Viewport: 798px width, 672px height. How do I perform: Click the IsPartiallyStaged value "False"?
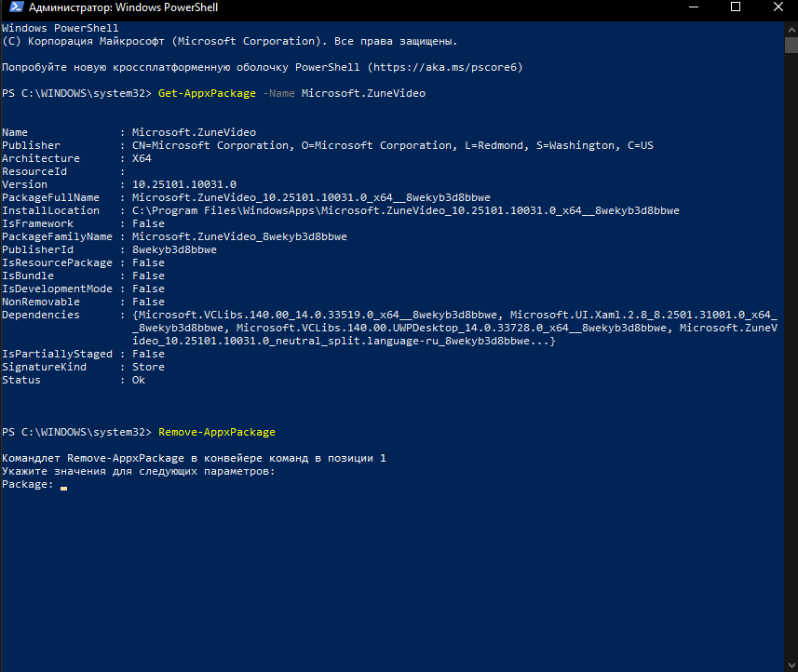pyautogui.click(x=148, y=354)
